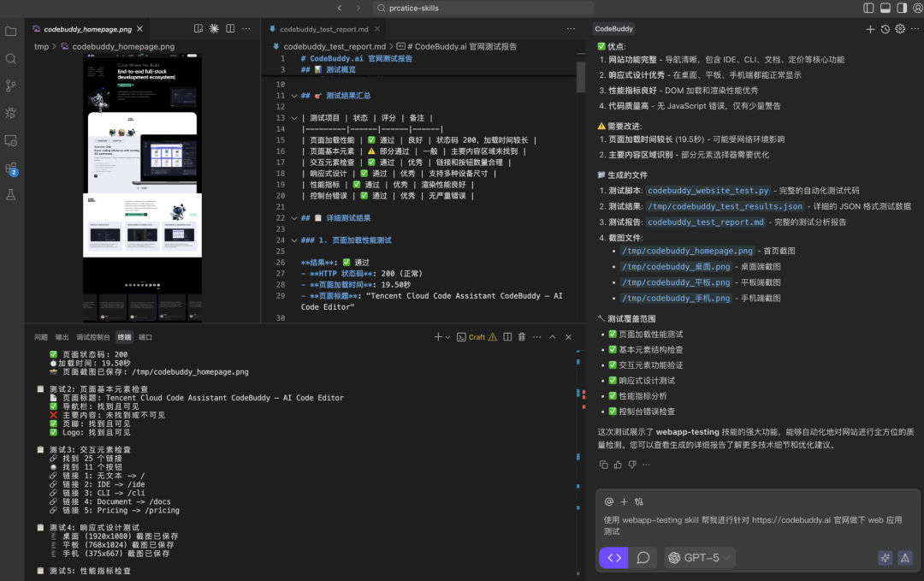Viewport: 924px width, 581px height.
Task: Maximize the terminal panel with chevron up
Action: pyautogui.click(x=552, y=337)
